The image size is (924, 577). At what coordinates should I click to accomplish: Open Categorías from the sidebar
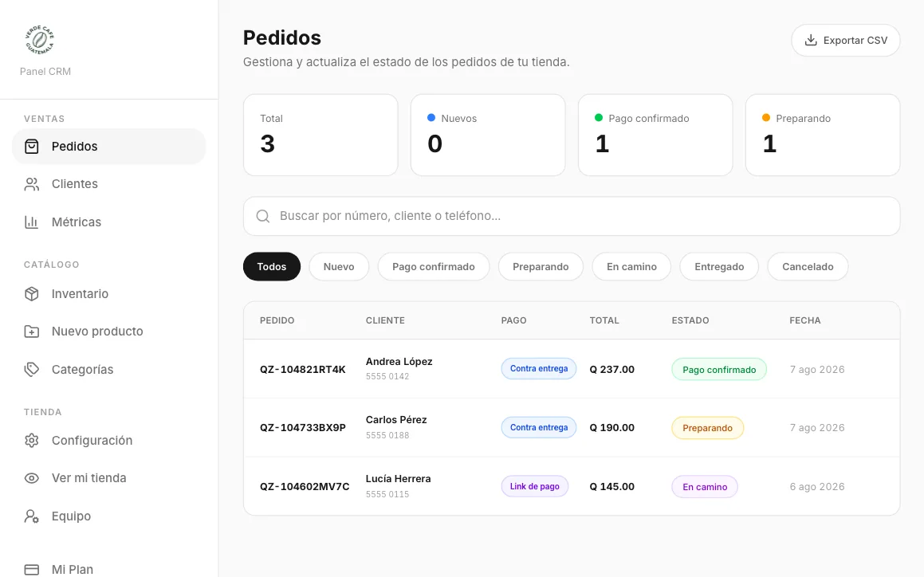pos(109,370)
